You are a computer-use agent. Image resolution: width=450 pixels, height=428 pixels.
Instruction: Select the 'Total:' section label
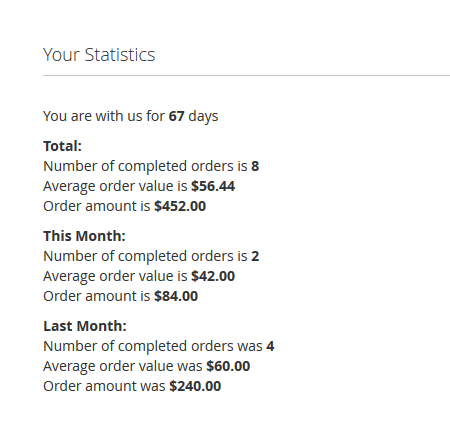62,146
